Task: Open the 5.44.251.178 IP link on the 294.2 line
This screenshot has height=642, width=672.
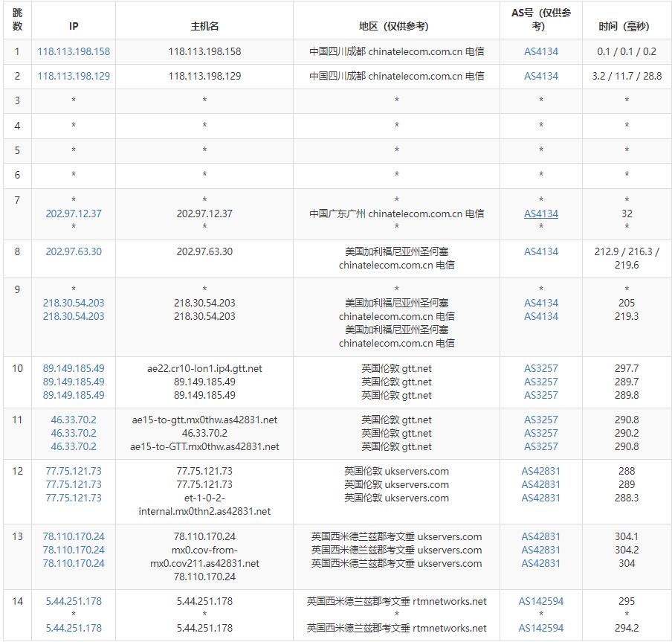Action: (x=74, y=629)
